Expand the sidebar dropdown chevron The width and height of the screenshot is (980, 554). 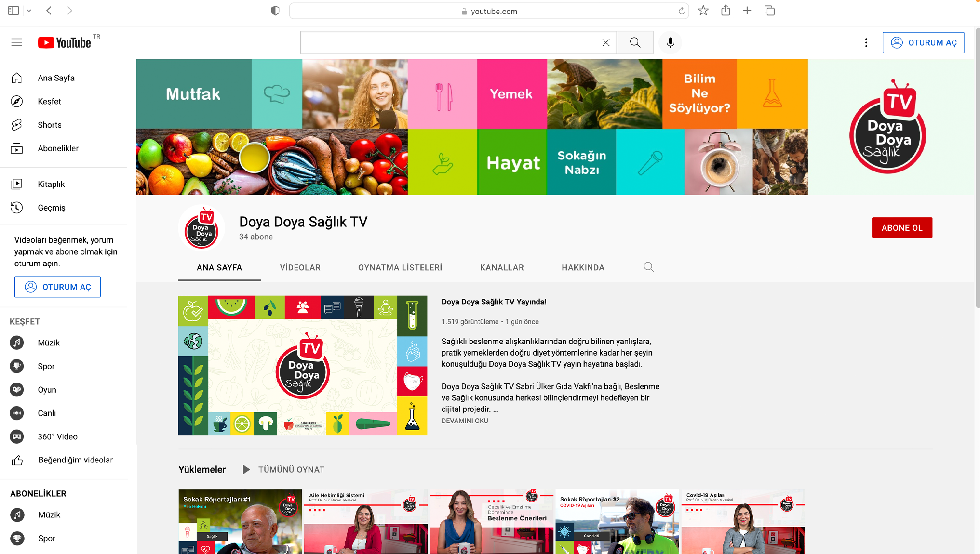pos(29,11)
